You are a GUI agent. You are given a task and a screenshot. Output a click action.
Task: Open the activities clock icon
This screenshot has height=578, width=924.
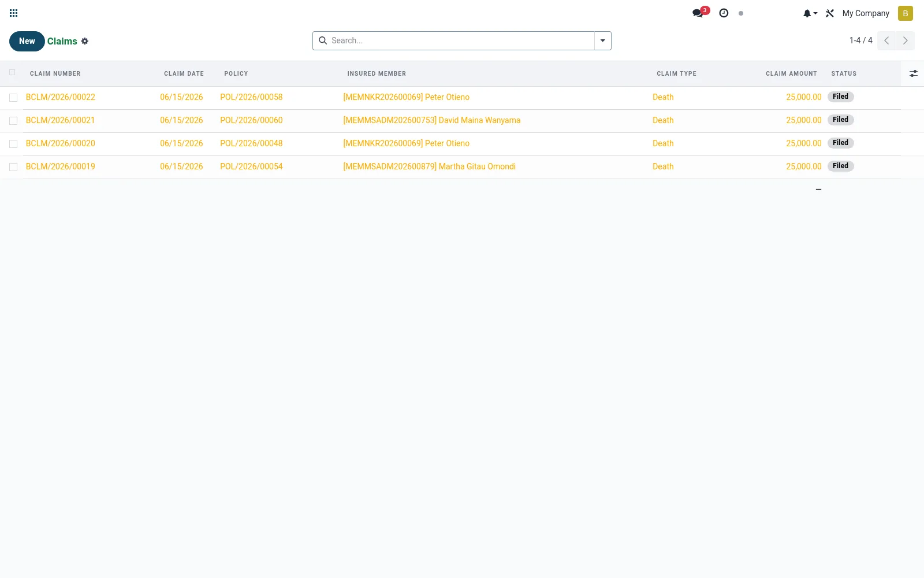724,13
